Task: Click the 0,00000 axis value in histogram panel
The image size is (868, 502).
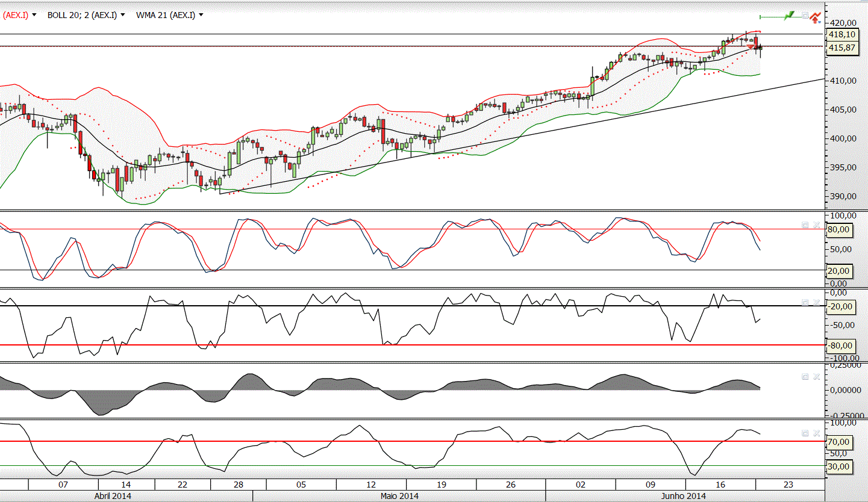Action: tap(846, 390)
